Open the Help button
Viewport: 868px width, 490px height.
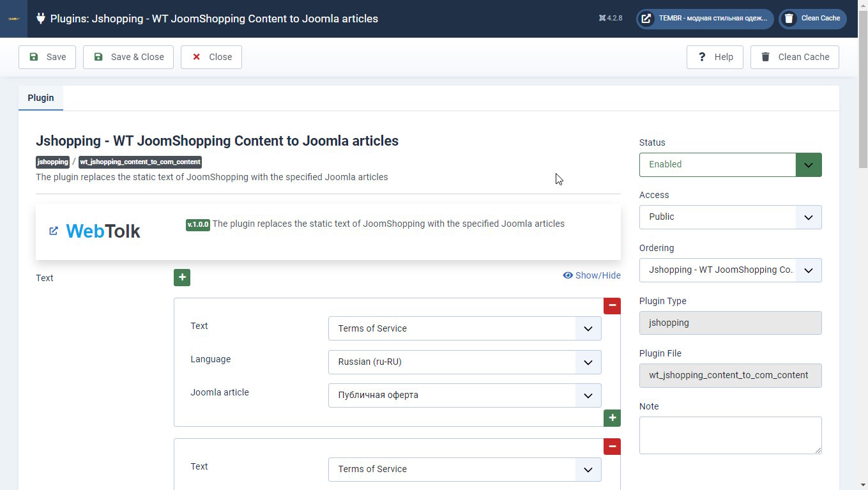[715, 57]
